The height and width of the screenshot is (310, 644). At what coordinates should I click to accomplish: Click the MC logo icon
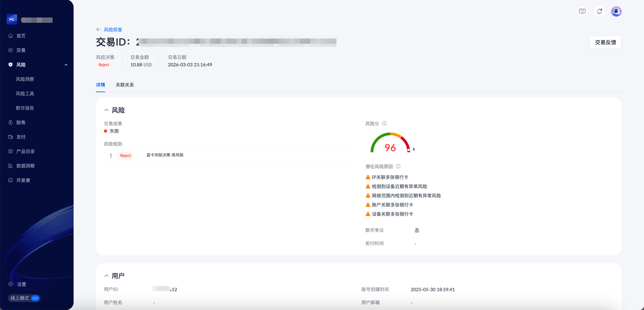[x=12, y=19]
